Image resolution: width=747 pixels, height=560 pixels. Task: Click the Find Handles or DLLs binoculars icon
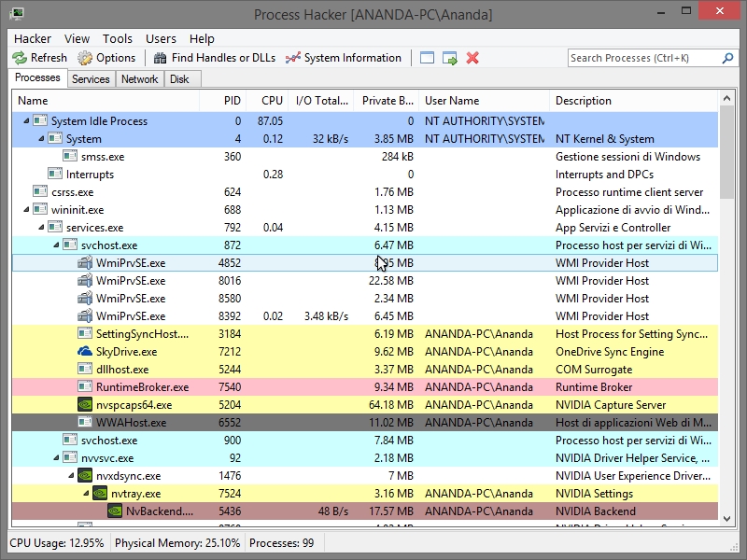[160, 58]
